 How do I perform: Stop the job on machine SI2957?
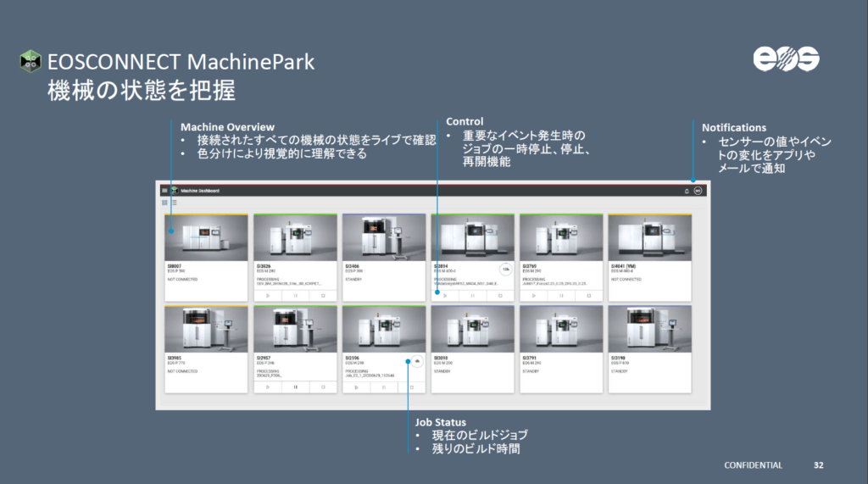(323, 387)
